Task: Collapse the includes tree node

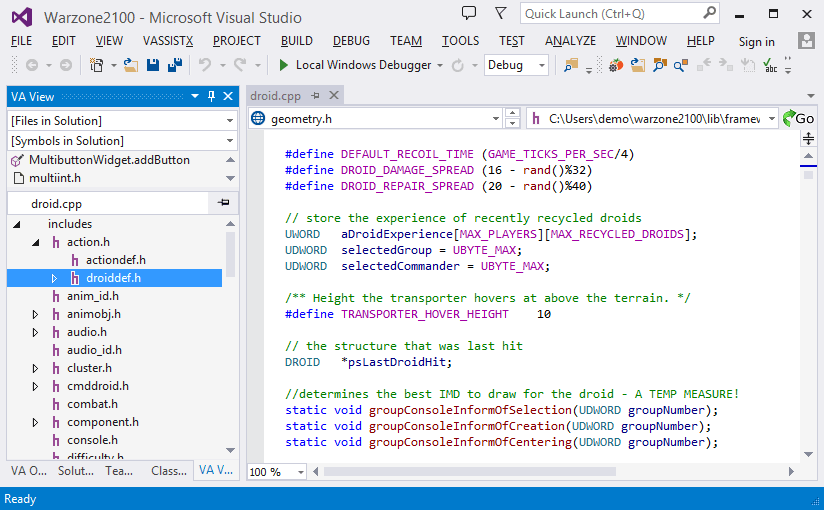Action: tap(17, 225)
